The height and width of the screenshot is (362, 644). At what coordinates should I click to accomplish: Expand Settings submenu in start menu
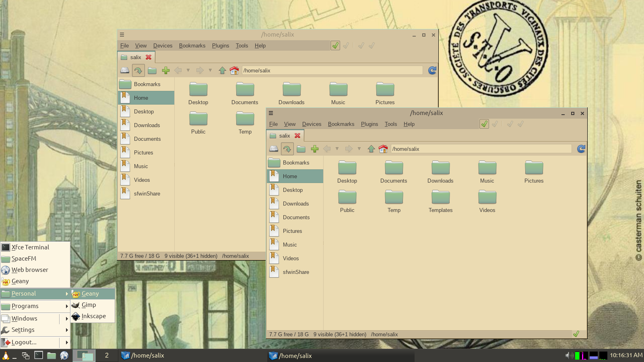point(35,330)
